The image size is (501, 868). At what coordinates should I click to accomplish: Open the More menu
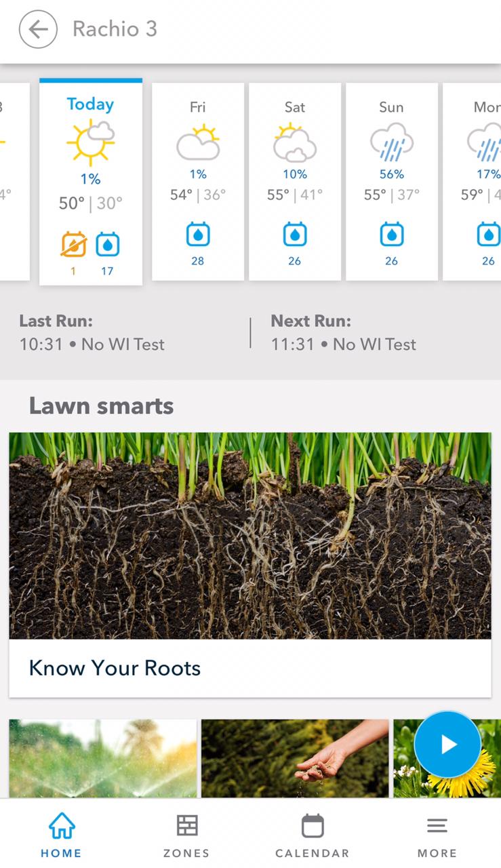coord(437,835)
